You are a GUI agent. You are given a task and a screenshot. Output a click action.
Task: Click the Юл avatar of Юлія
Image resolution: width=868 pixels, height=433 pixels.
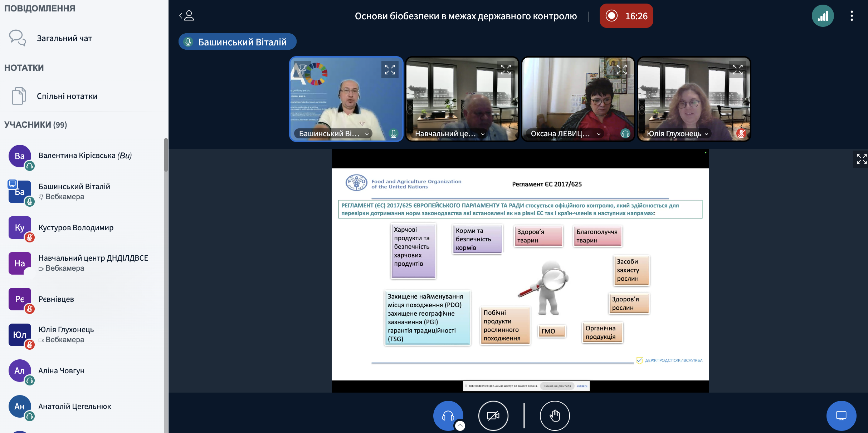20,335
